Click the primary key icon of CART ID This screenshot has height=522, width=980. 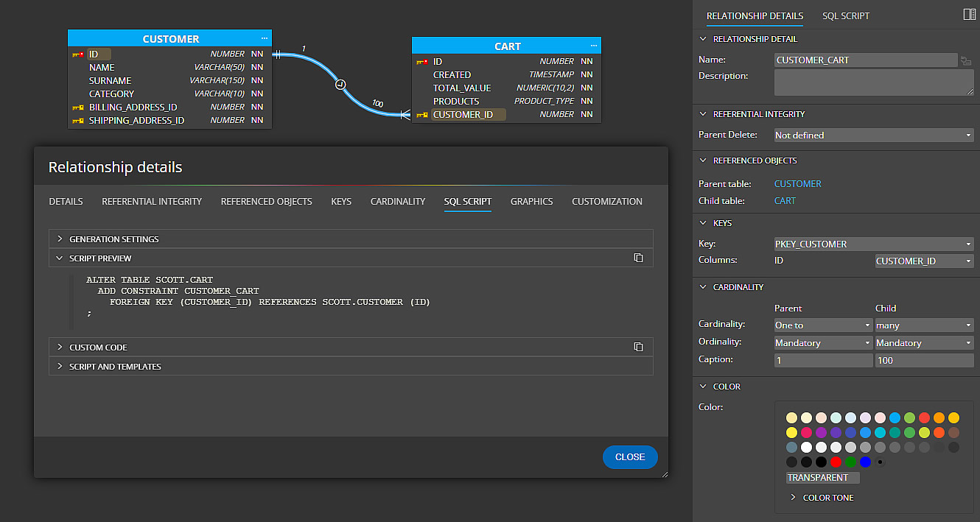click(x=422, y=62)
